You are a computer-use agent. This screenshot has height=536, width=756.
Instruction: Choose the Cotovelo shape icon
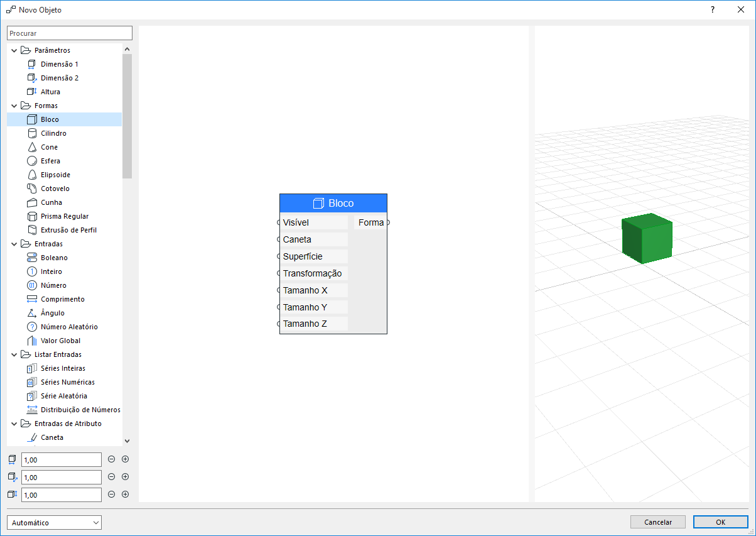[33, 189]
